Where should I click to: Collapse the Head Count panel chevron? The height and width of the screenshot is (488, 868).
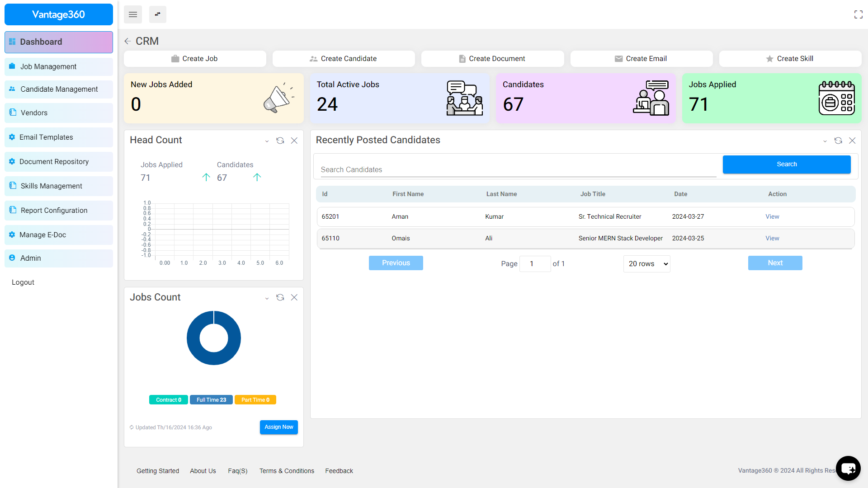tap(267, 141)
